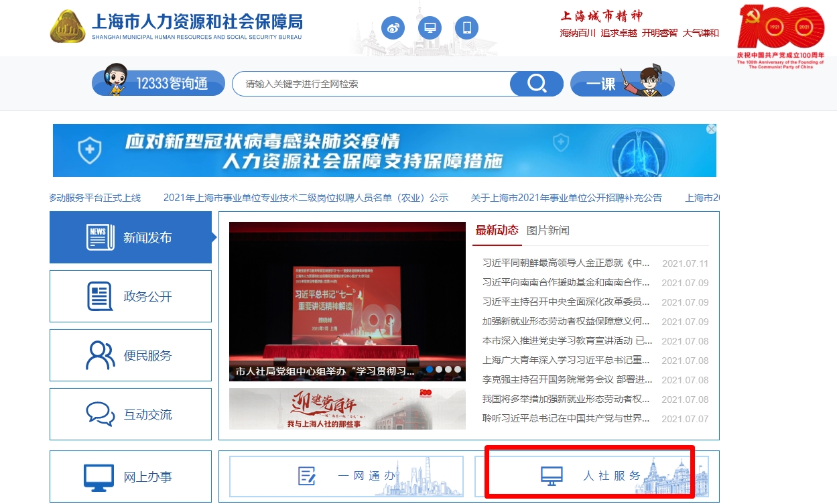Click the desktop monitor icon in header
The width and height of the screenshot is (837, 504).
[430, 28]
